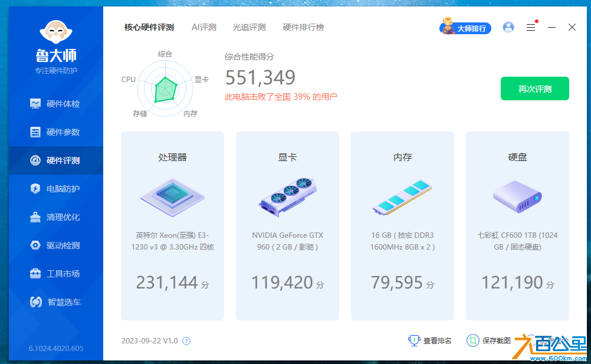Click the 查看排名 trophy link
Screen dimensions: 591x364
[429, 340]
